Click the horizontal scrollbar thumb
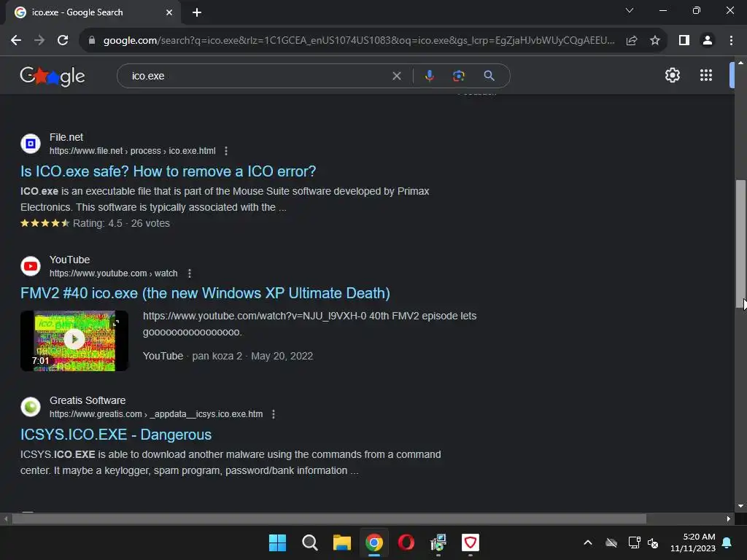The image size is (747, 560). coord(329,518)
